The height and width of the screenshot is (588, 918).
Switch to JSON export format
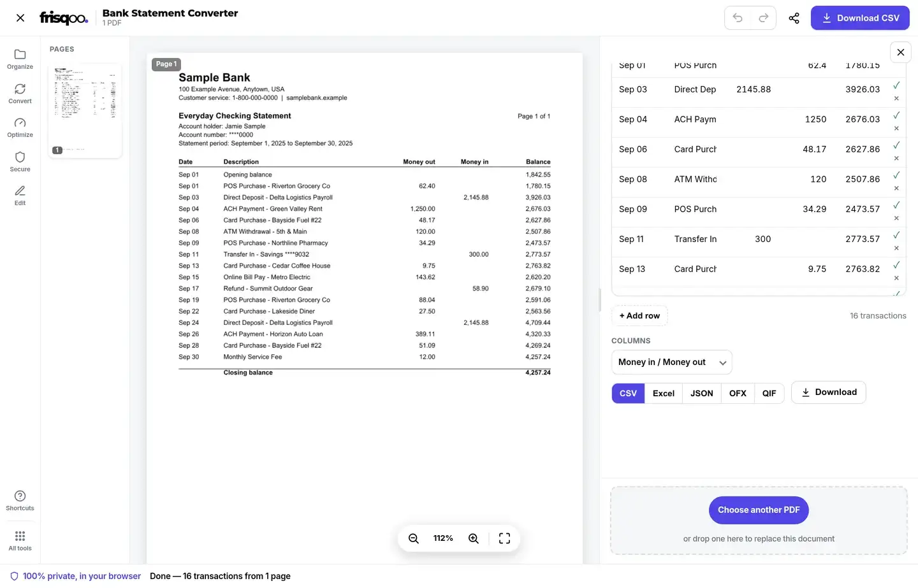coord(702,393)
